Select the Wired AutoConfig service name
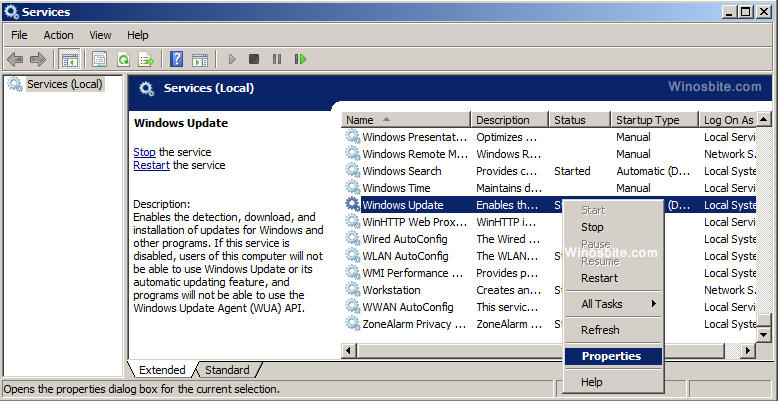 405,239
